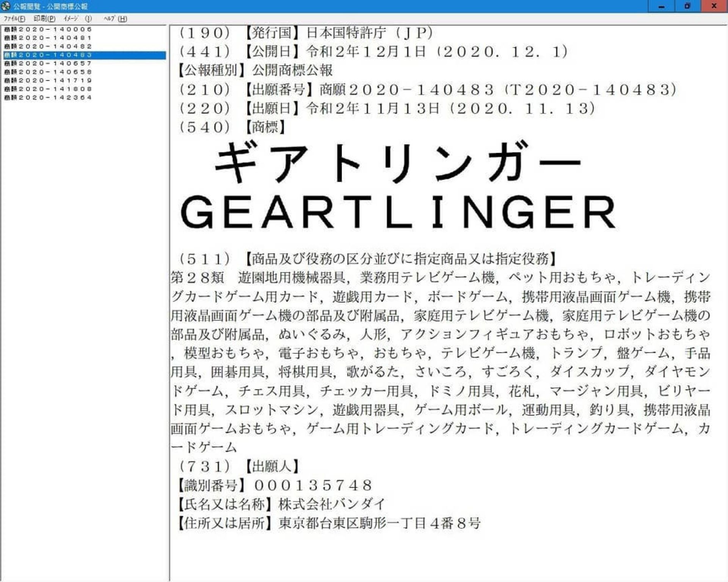Select list entry 商願2020-141719
728x582 pixels.
(48, 80)
